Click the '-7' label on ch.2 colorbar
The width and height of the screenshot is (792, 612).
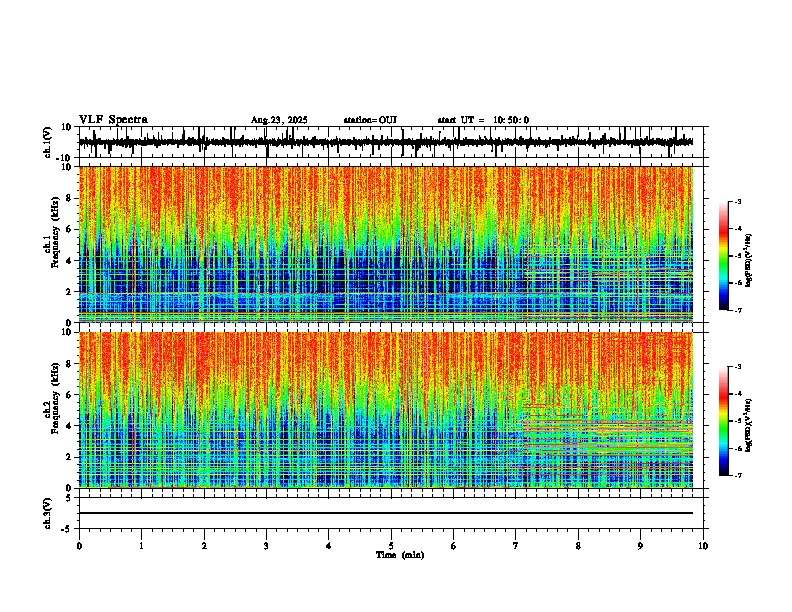click(737, 475)
